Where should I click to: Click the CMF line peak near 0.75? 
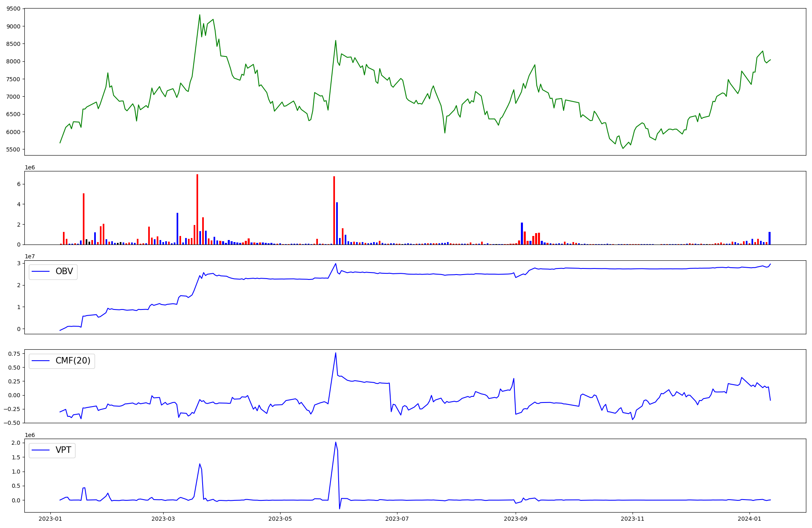coord(335,353)
